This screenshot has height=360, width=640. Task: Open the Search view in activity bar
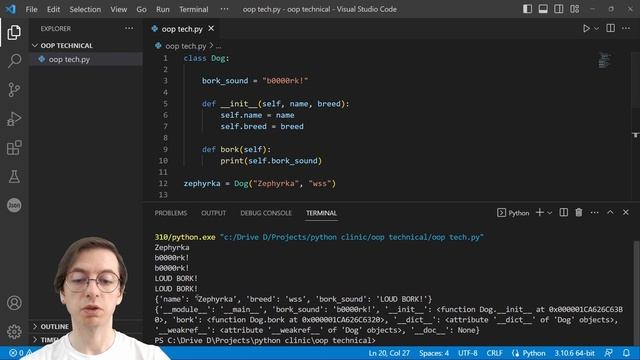tap(14, 61)
